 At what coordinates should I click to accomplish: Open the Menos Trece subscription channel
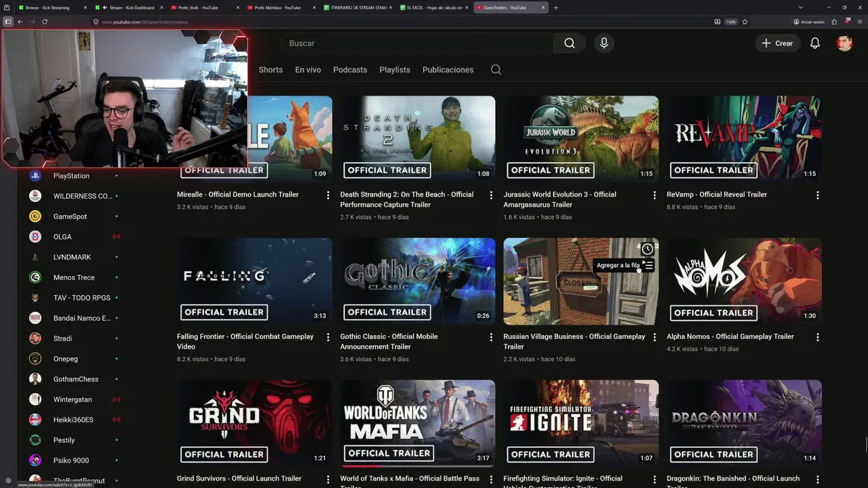pyautogui.click(x=74, y=277)
